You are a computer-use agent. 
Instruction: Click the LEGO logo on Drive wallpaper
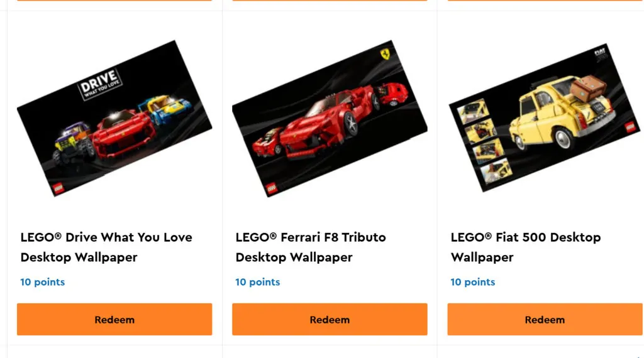click(x=58, y=188)
